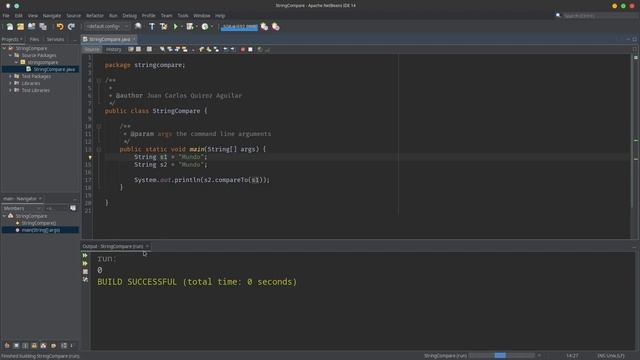
Task: Click the New Project icon
Action: (x=20, y=27)
